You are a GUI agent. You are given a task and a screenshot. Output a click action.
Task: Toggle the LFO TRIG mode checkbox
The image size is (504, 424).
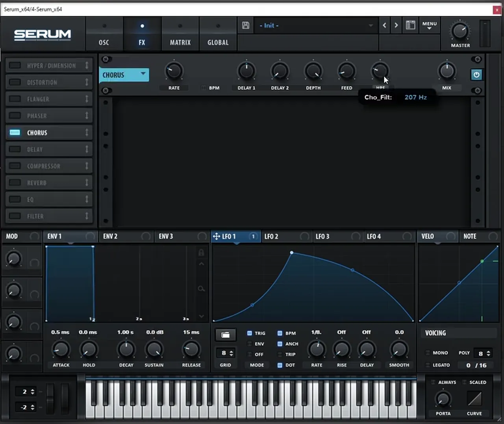tap(249, 333)
